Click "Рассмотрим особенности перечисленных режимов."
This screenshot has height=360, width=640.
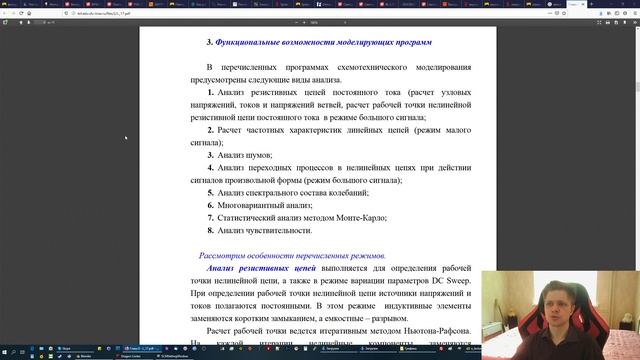[x=292, y=256]
